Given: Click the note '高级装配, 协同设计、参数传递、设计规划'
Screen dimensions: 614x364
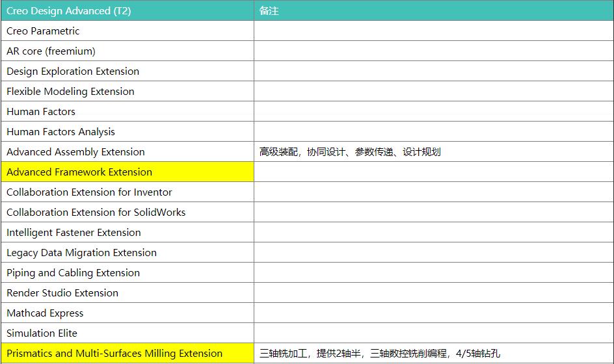Looking at the screenshot, I should 350,152.
